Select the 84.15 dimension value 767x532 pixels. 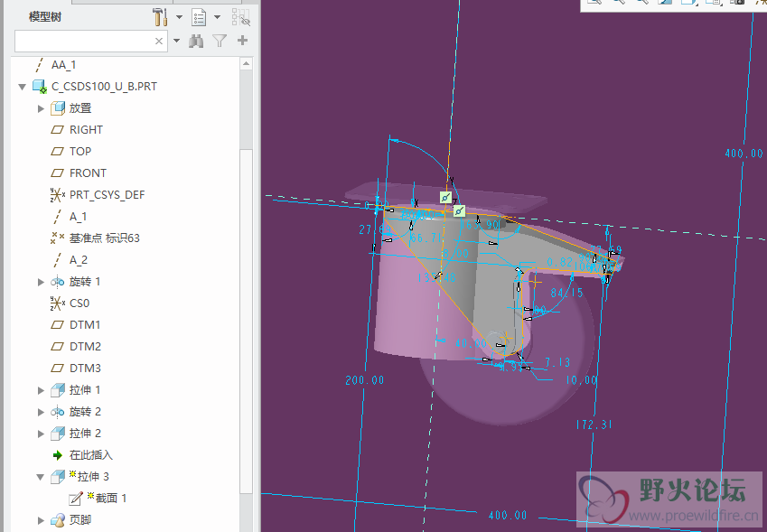[567, 293]
